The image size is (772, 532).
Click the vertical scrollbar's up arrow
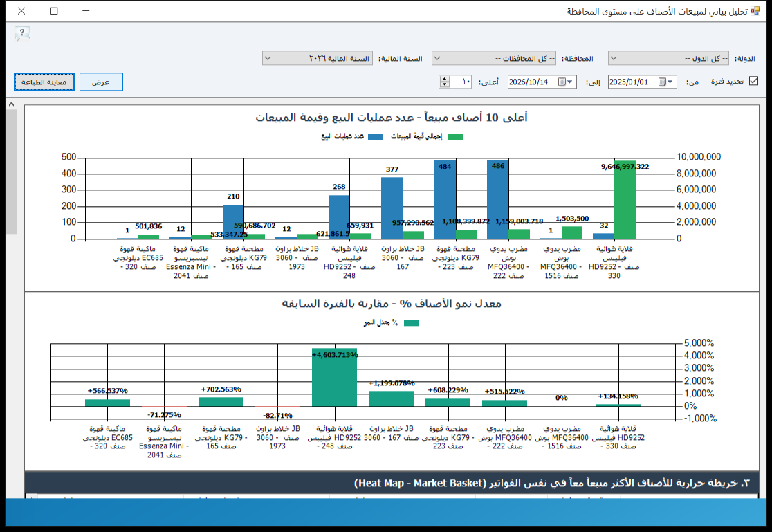[x=11, y=104]
